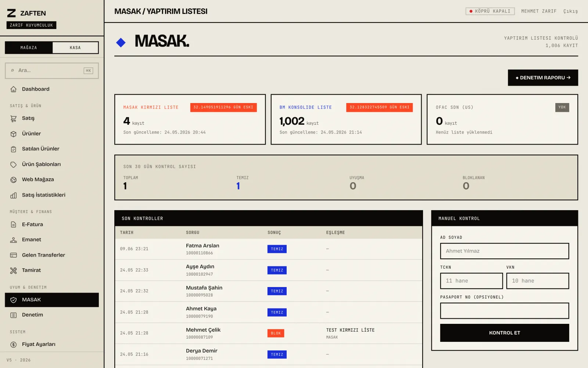Go to Ürünler page
This screenshot has height=368, width=588.
pyautogui.click(x=52, y=134)
